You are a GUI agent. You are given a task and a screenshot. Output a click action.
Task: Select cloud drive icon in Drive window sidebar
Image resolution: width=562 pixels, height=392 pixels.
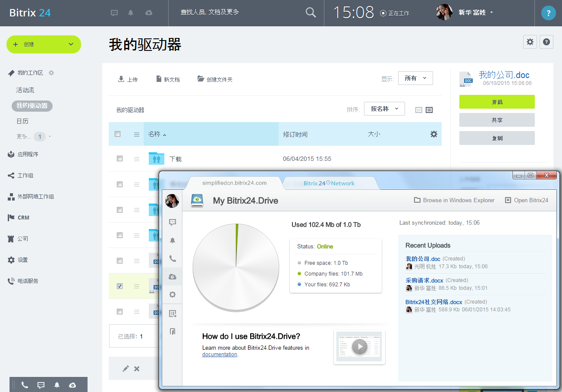pos(173,277)
